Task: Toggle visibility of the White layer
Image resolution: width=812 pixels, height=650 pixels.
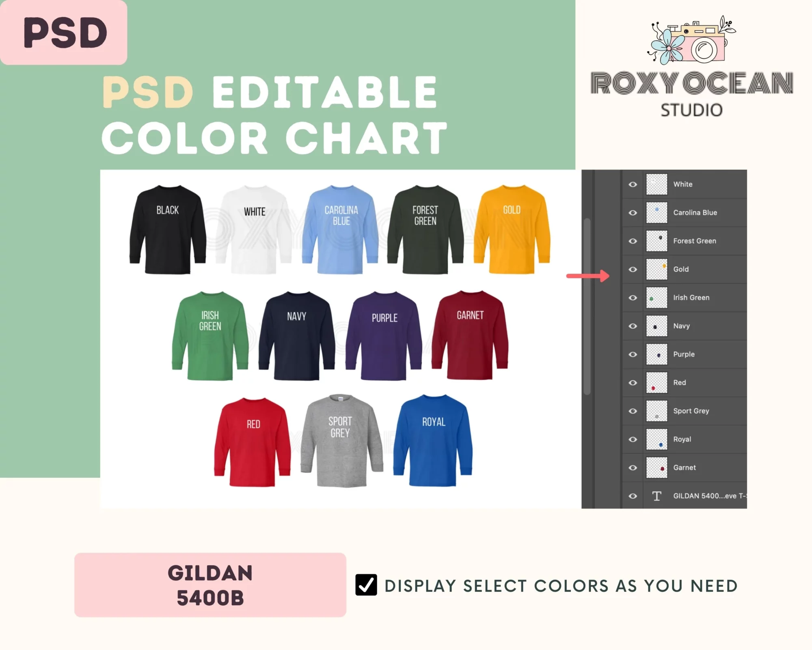Action: 633,184
